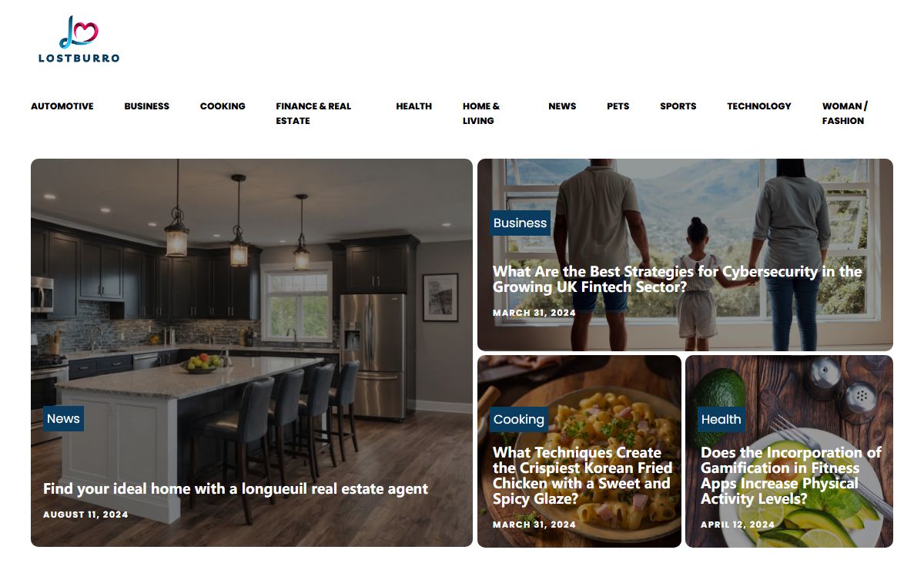Open the Health navigation menu item
This screenshot has width=924, height=570.
coord(414,106)
